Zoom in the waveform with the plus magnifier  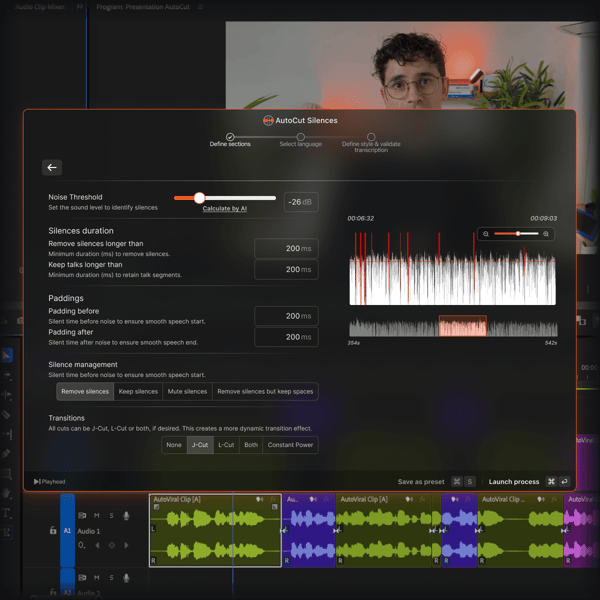[x=545, y=234]
